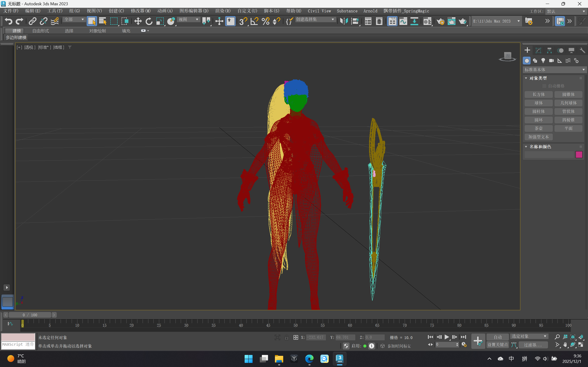This screenshot has height=367, width=588.
Task: Open the 修改器(M) menu
Action: [x=140, y=11]
